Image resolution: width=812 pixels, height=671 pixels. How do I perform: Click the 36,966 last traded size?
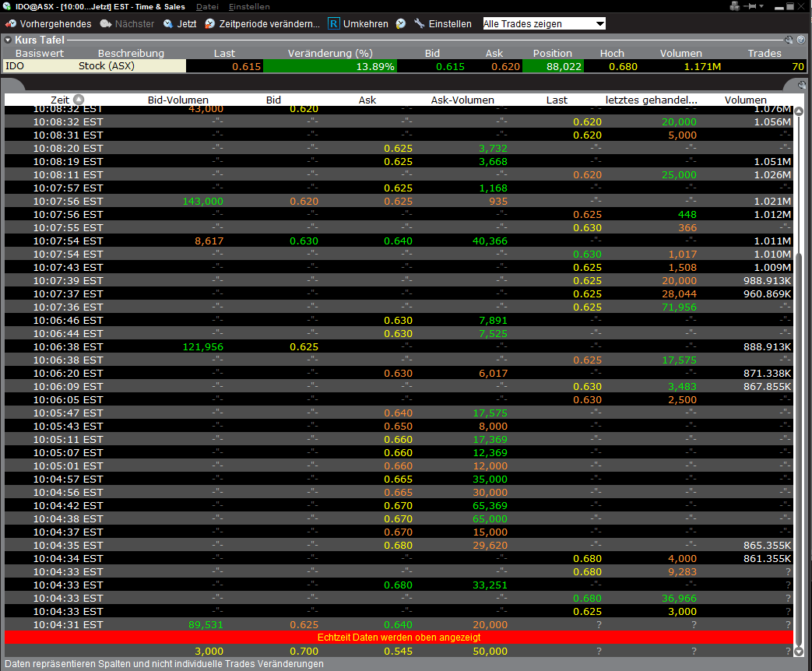pyautogui.click(x=679, y=599)
